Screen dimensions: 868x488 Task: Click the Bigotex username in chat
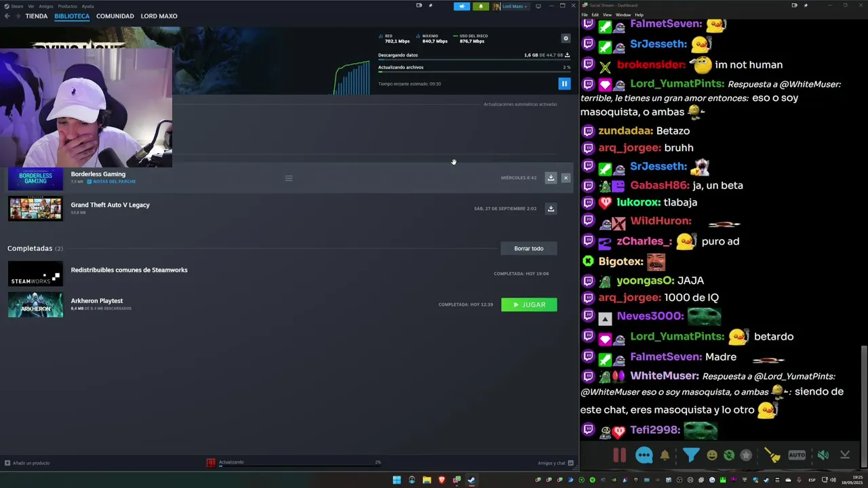(x=620, y=262)
